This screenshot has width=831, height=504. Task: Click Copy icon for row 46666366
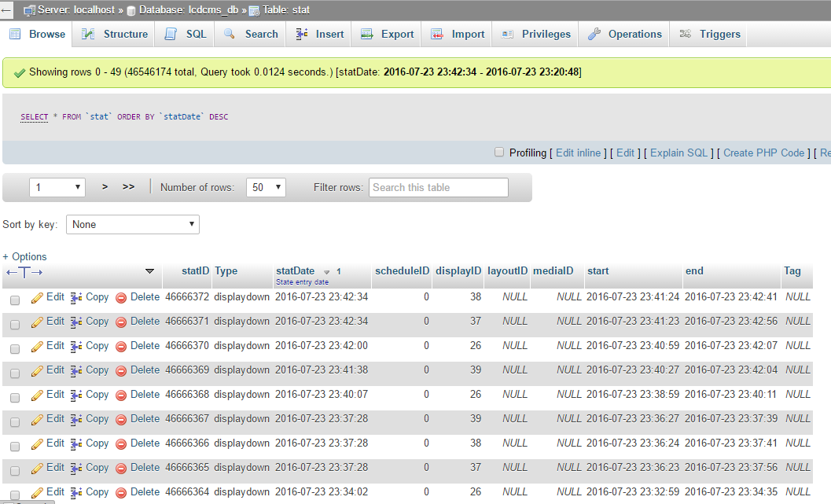click(x=76, y=444)
